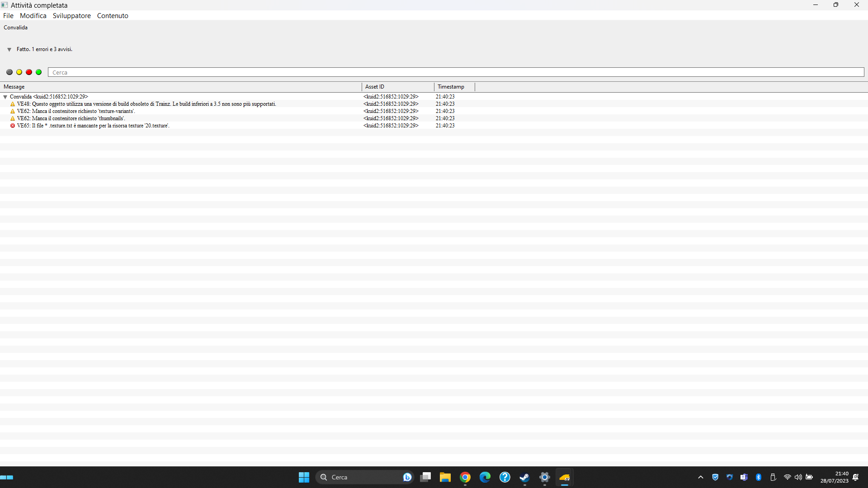
Task: Toggle the red errors filter dot
Action: pyautogui.click(x=29, y=72)
